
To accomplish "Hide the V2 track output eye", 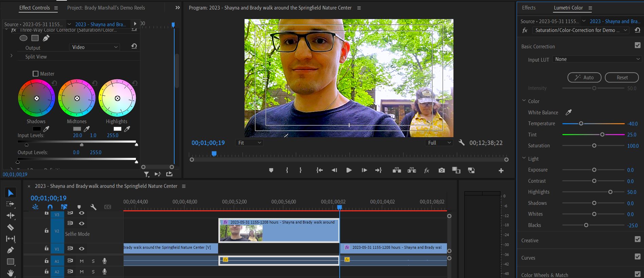I will click(82, 223).
